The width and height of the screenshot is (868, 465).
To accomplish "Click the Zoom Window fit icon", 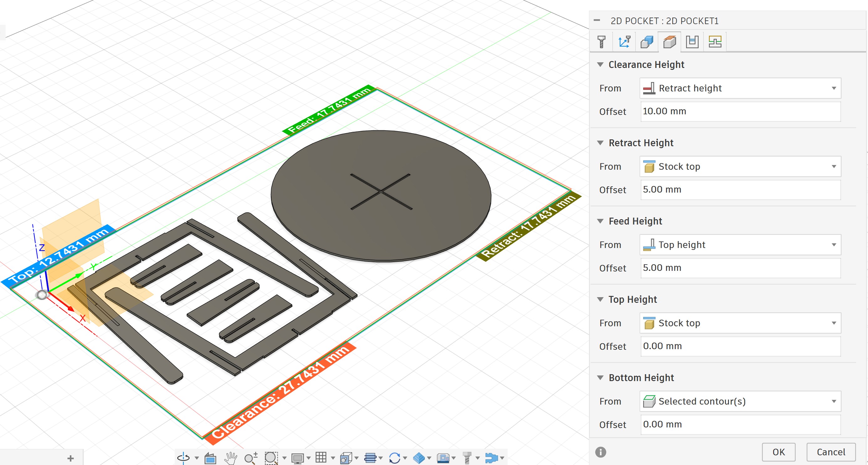I will pyautogui.click(x=271, y=458).
